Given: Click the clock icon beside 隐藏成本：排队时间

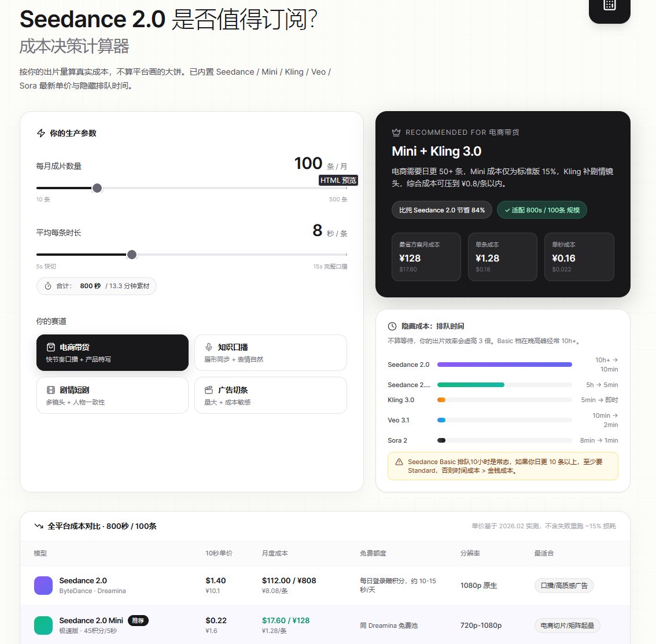Looking at the screenshot, I should tap(392, 326).
